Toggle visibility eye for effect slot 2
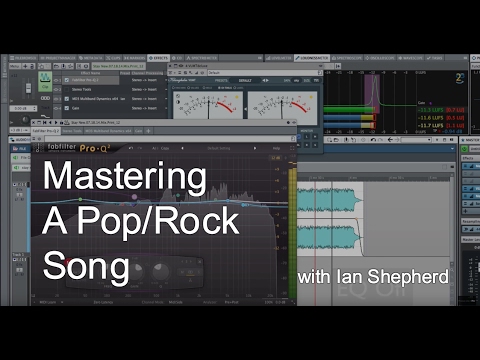Screen dimensions: 480x360 (57, 90)
